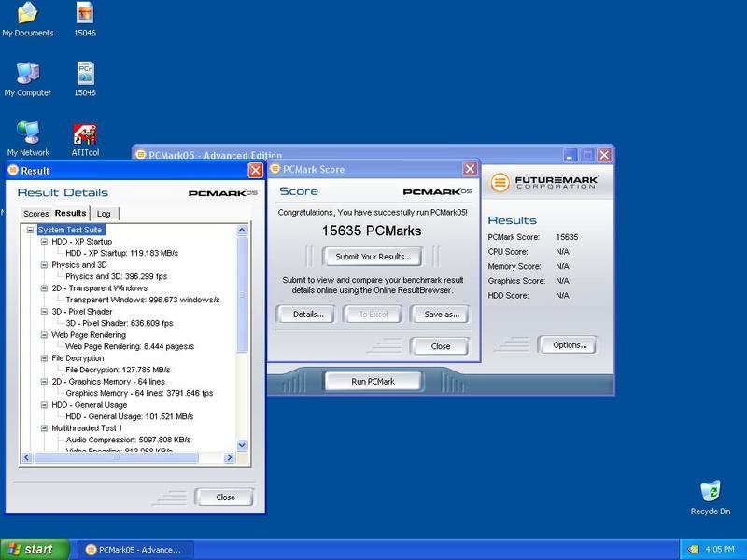Click the 15635 PCMarks score text

coord(372,231)
